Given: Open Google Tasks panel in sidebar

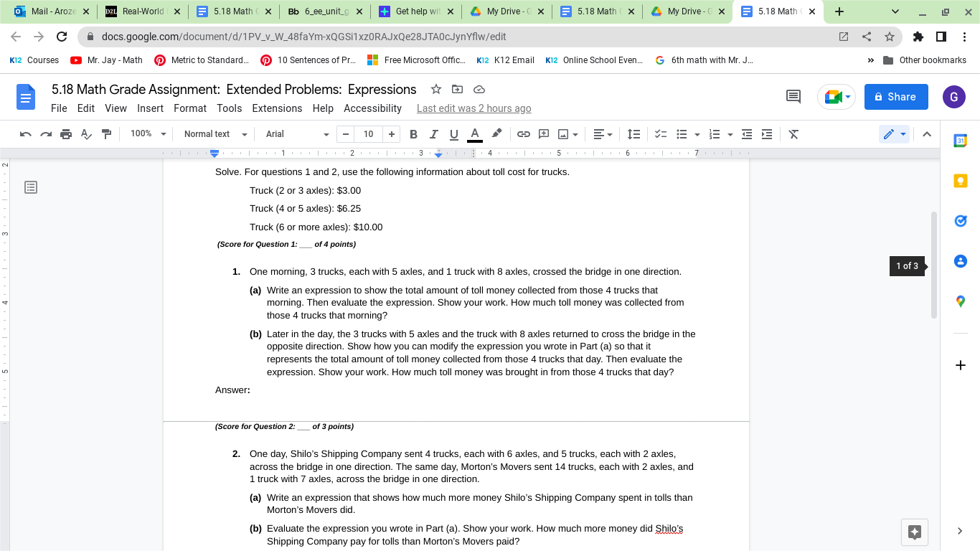Looking at the screenshot, I should coord(960,220).
